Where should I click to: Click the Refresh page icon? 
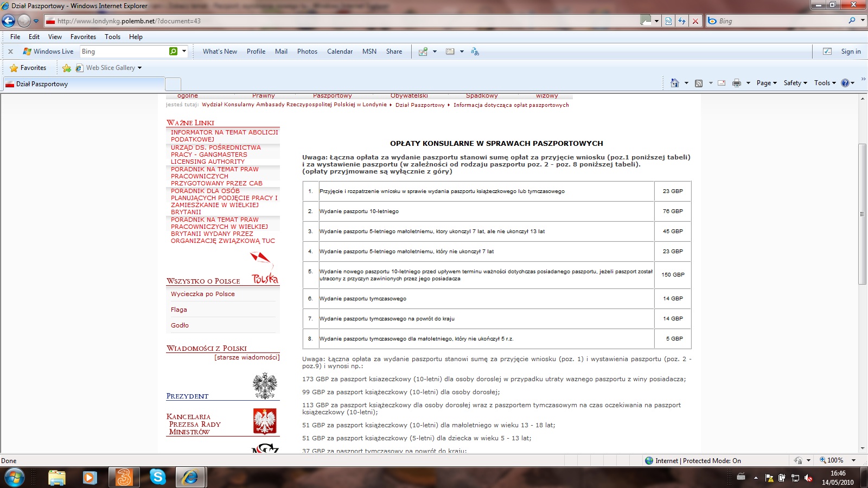682,21
